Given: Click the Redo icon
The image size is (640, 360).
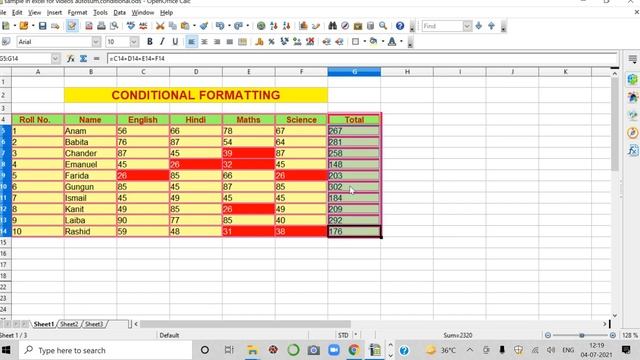Looking at the screenshot, I should click(x=239, y=26).
